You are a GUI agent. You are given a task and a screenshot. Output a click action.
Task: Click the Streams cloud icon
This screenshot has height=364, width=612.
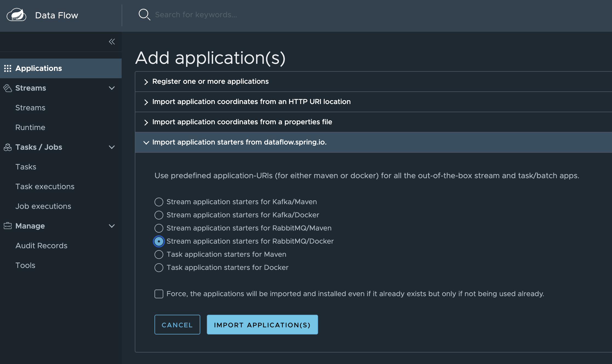click(x=8, y=88)
